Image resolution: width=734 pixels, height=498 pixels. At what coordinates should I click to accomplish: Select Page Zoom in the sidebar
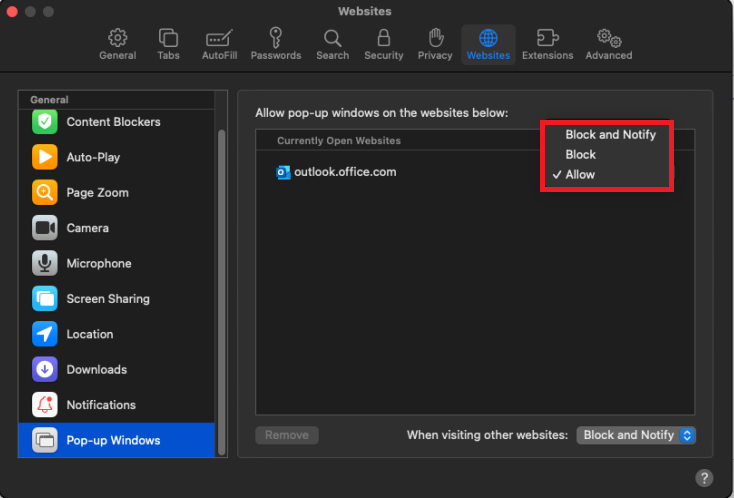click(97, 193)
